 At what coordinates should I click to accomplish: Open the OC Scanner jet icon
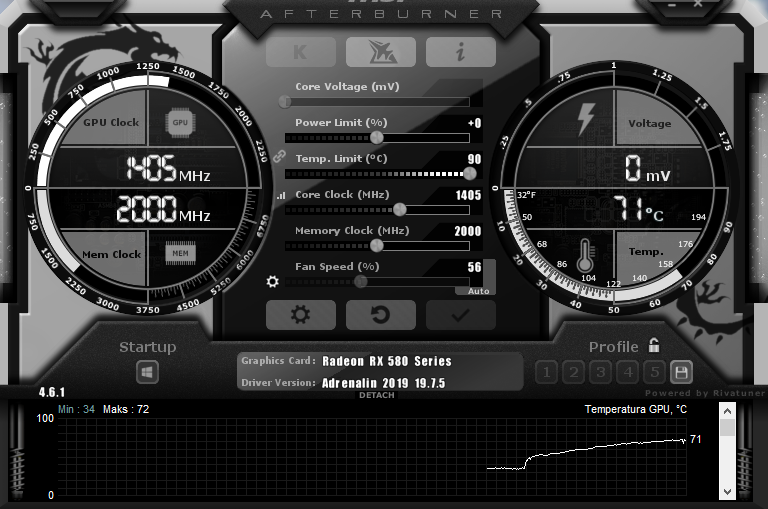pos(381,52)
